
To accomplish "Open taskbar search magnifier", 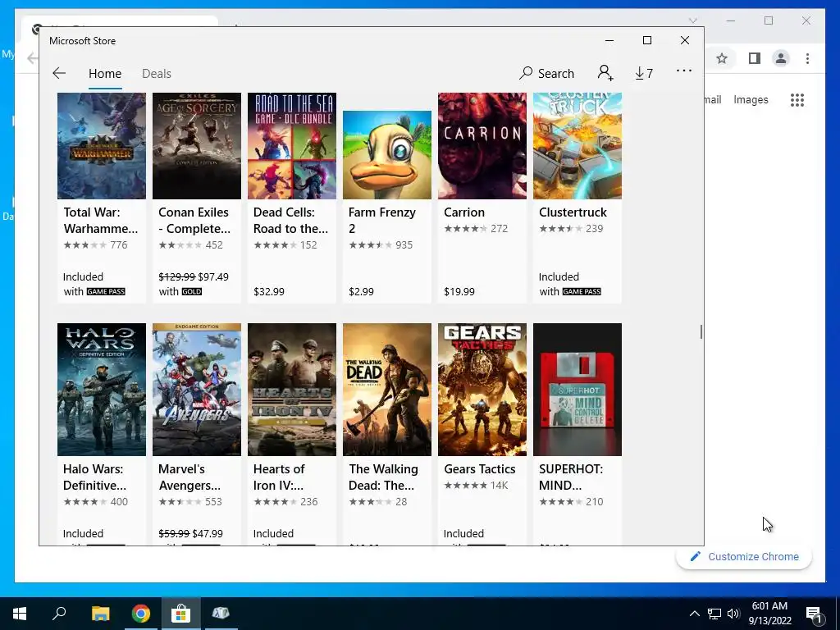I will click(59, 614).
